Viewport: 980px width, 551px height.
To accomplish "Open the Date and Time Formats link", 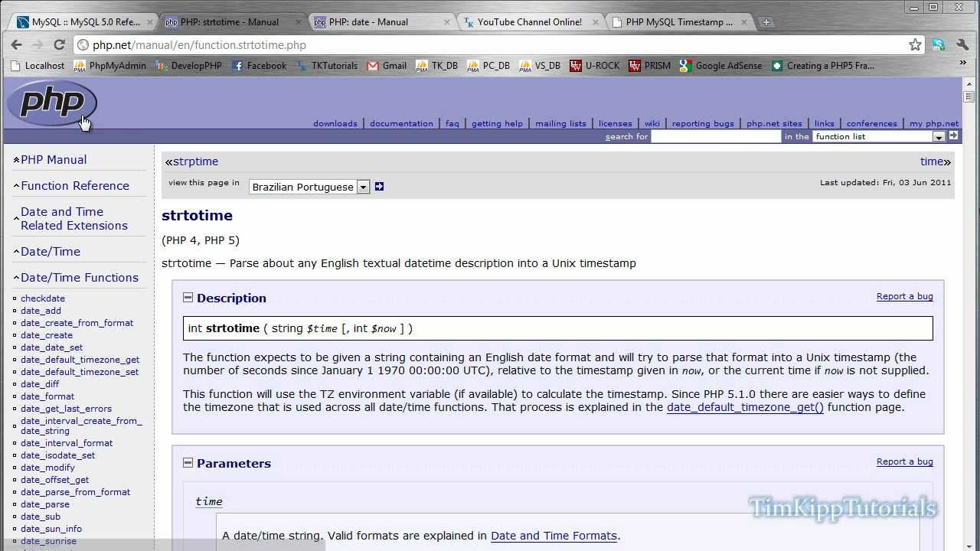I will [x=554, y=536].
